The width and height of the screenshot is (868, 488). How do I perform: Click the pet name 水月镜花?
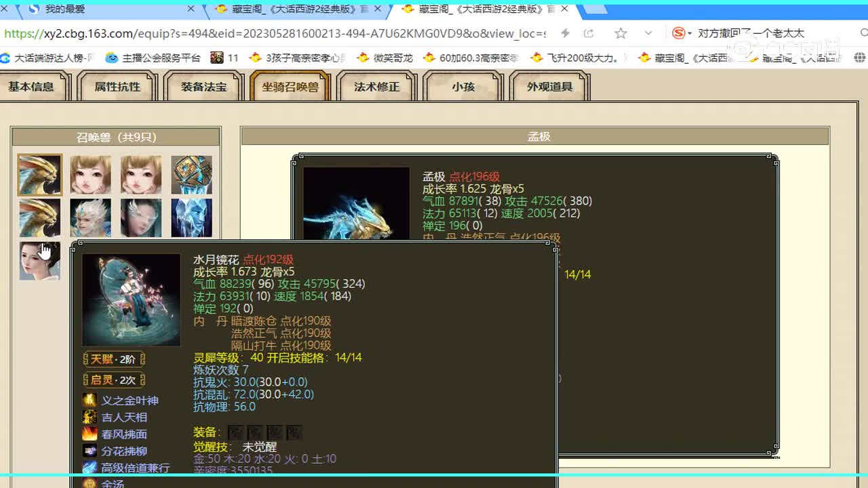(216, 260)
